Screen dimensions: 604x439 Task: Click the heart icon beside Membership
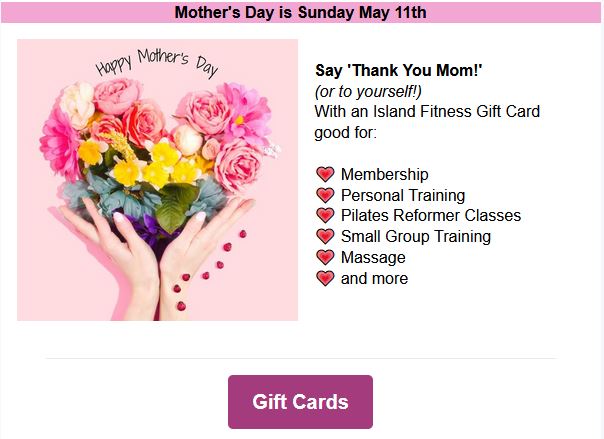tap(325, 174)
